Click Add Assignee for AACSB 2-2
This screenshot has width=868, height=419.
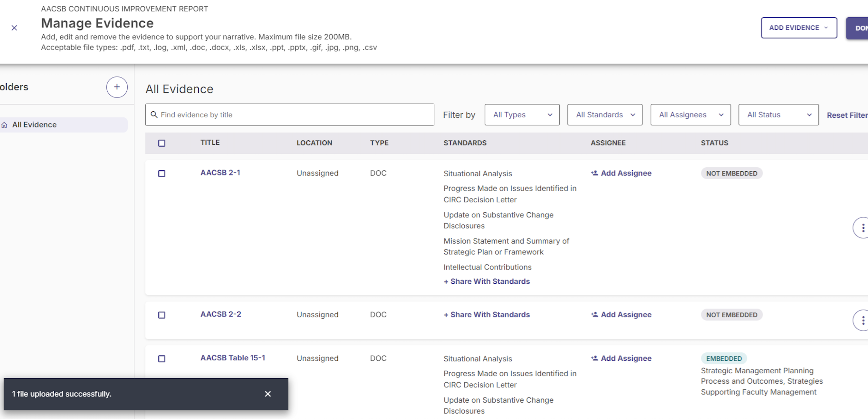pos(621,315)
